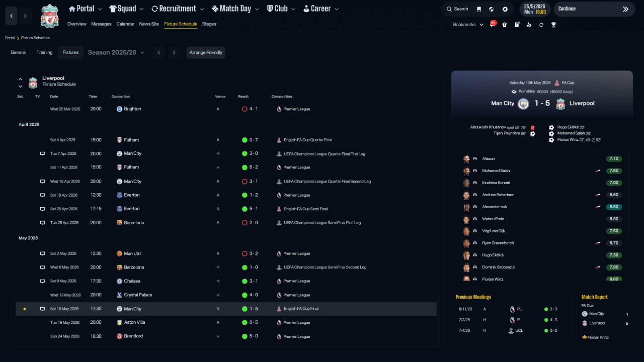Click the FA Cup trophy icon in match header
This screenshot has width=644, height=362.
click(557, 83)
